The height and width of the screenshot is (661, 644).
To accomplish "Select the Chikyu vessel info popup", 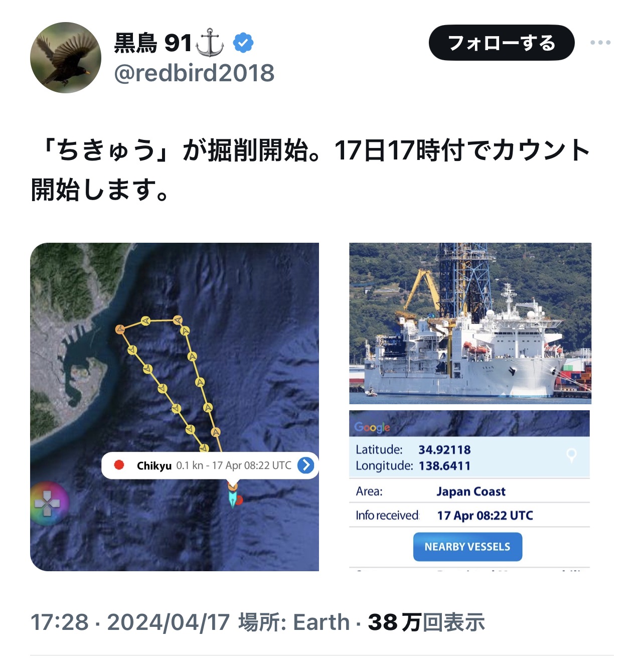I will tap(210, 465).
